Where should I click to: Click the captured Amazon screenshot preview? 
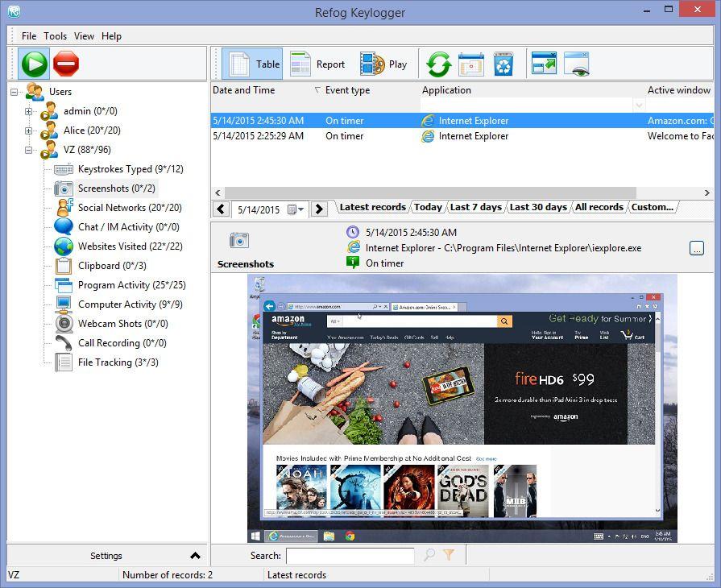[x=462, y=408]
